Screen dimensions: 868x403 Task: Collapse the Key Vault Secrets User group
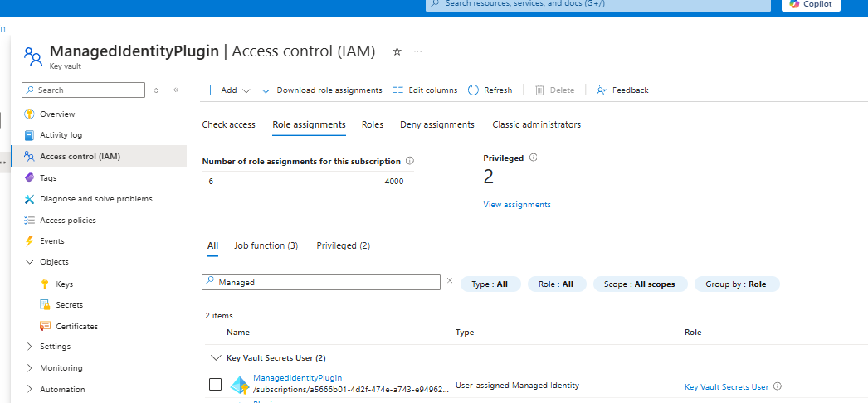click(x=215, y=357)
